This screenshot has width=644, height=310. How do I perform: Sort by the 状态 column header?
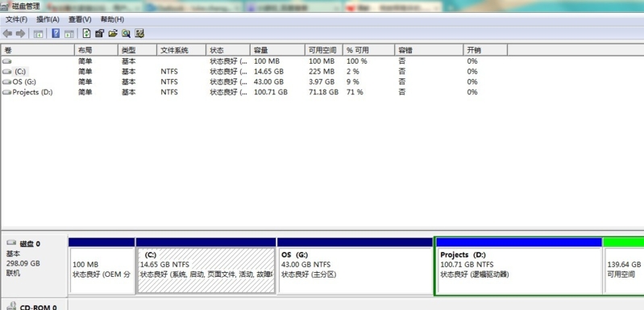228,50
